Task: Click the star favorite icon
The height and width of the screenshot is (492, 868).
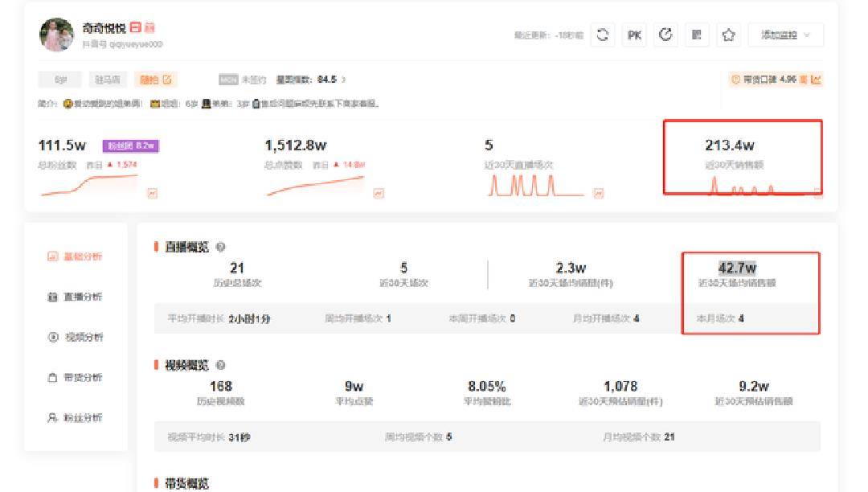Action: 728,35
